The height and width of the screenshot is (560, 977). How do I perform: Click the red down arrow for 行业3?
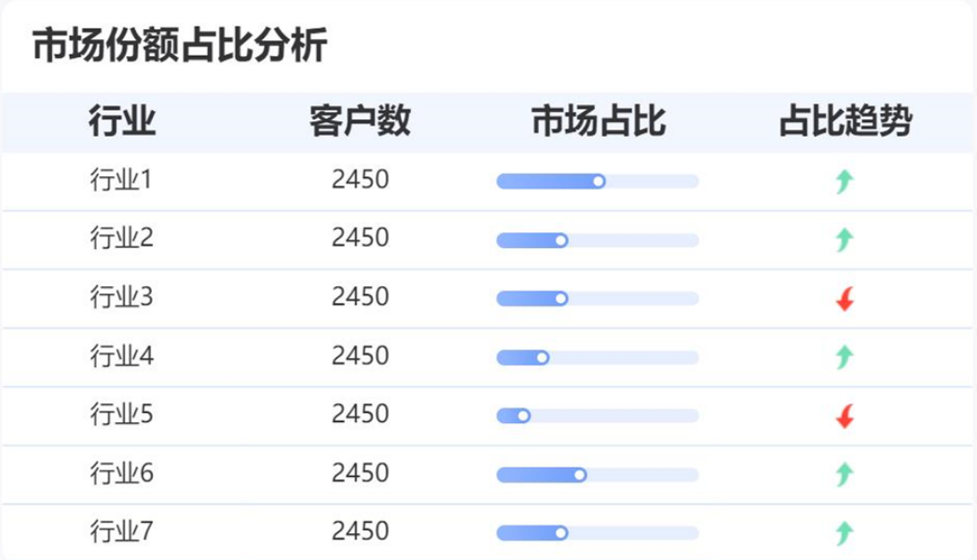pyautogui.click(x=845, y=299)
